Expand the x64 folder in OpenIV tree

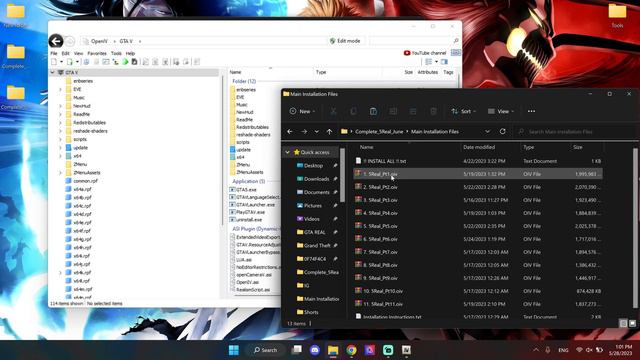point(60,156)
